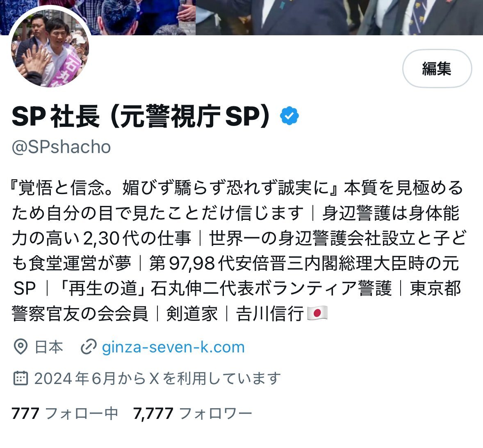The width and height of the screenshot is (483, 448).
Task: Click the location pin icon
Action: click(21, 347)
